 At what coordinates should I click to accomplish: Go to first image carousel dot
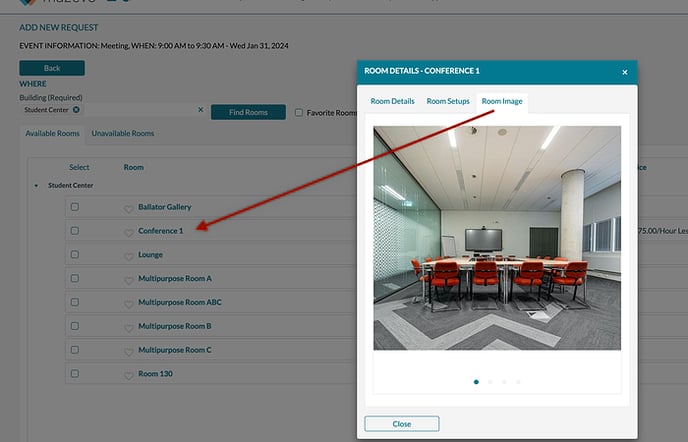coord(476,382)
